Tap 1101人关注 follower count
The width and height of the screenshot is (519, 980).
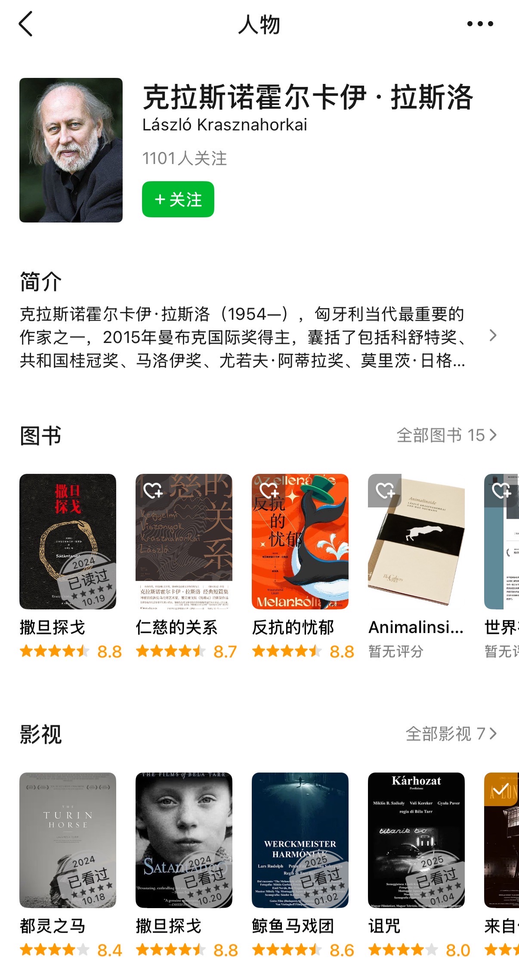point(185,158)
